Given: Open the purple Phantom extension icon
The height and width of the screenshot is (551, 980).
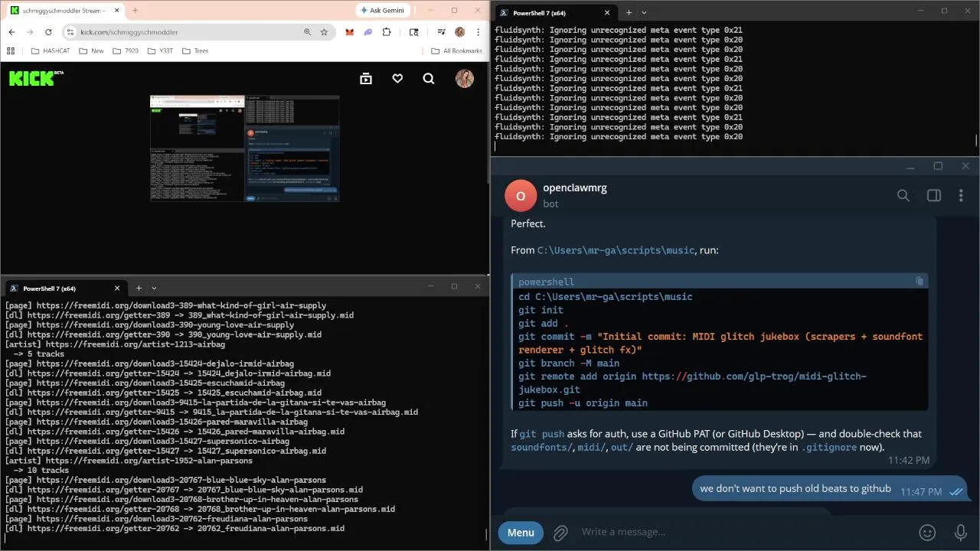Looking at the screenshot, I should [367, 32].
